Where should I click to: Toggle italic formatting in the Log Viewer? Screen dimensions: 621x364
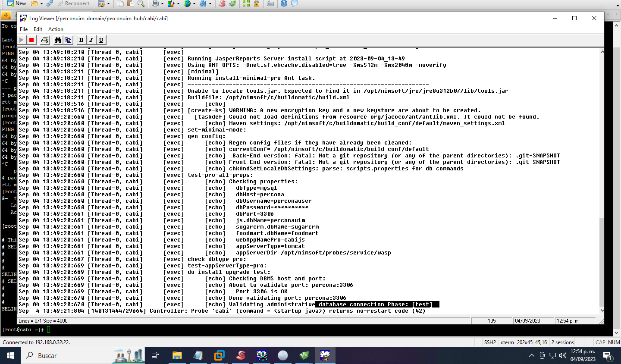(x=91, y=40)
